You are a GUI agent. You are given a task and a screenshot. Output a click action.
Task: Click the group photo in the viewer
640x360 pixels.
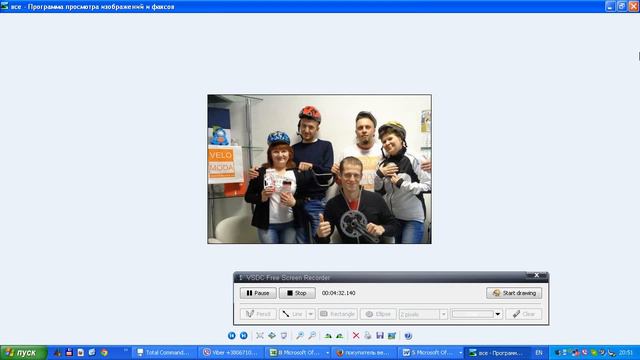(319, 169)
